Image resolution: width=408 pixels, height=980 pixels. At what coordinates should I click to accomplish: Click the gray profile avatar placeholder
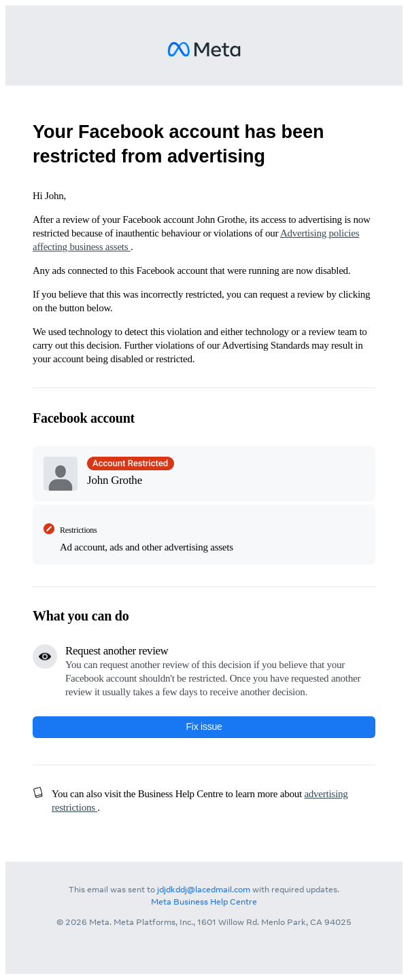[61, 474]
